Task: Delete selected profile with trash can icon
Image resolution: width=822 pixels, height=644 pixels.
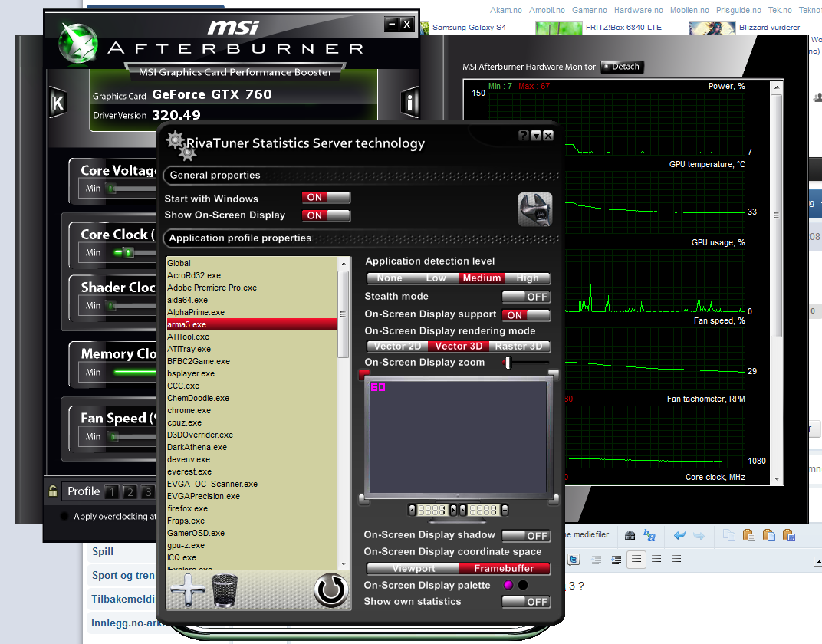Action: point(225,590)
